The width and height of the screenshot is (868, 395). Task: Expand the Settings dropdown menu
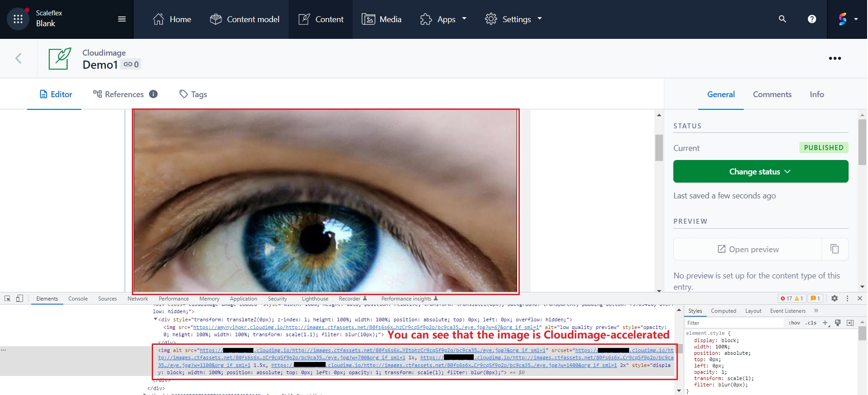click(x=513, y=19)
